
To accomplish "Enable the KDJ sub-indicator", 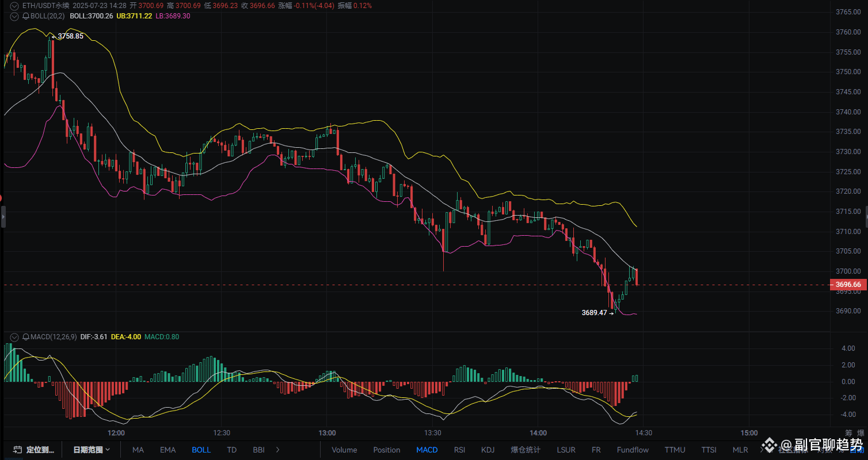I will [x=488, y=450].
